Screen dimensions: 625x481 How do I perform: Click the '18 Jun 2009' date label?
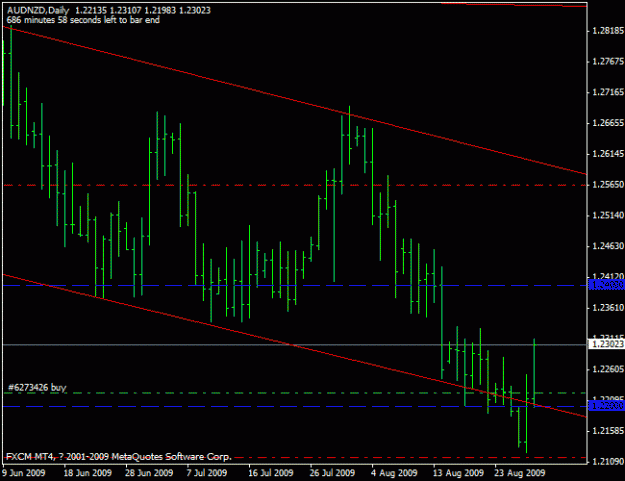click(88, 473)
